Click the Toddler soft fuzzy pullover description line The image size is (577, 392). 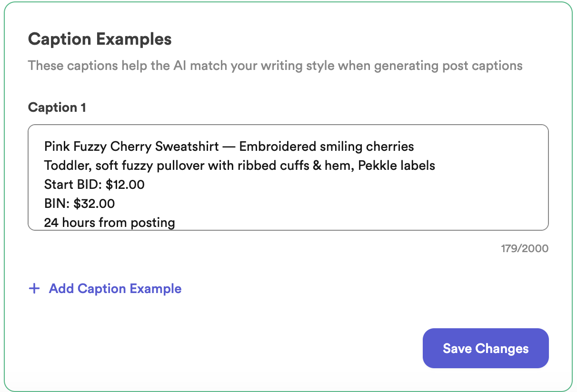pyautogui.click(x=238, y=166)
